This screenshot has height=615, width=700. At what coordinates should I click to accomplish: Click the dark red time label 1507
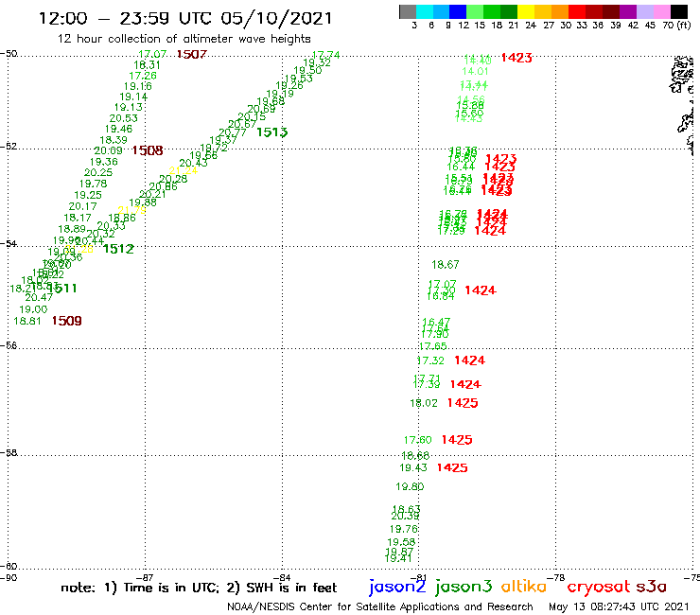pyautogui.click(x=192, y=55)
